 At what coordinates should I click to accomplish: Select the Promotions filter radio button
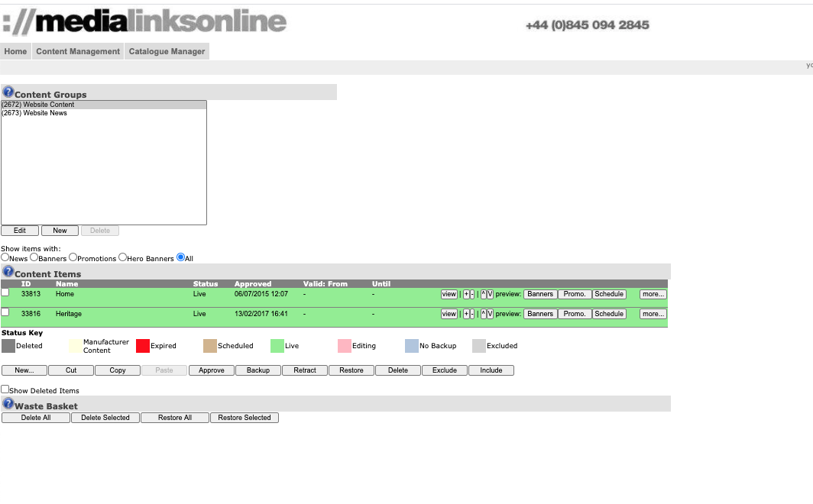[73, 257]
